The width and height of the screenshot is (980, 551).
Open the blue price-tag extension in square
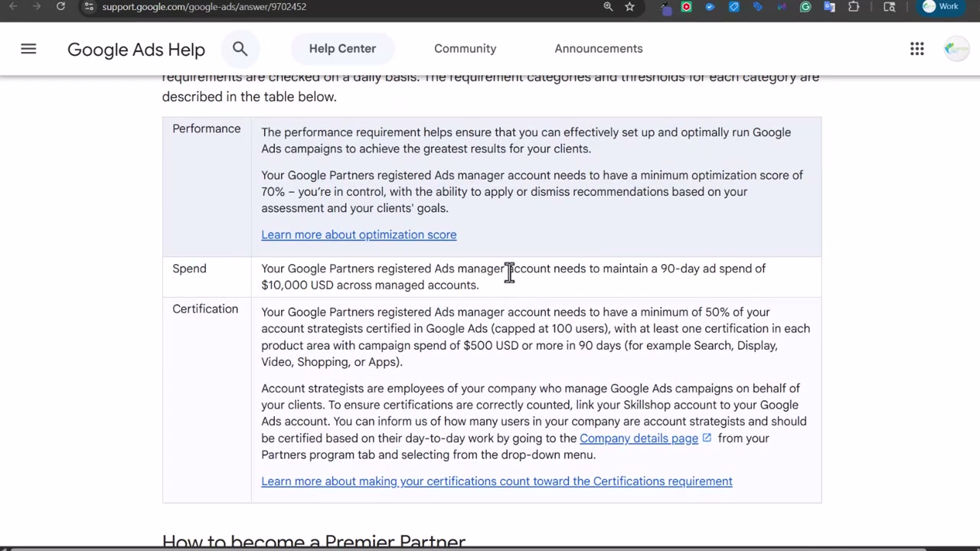pos(733,7)
